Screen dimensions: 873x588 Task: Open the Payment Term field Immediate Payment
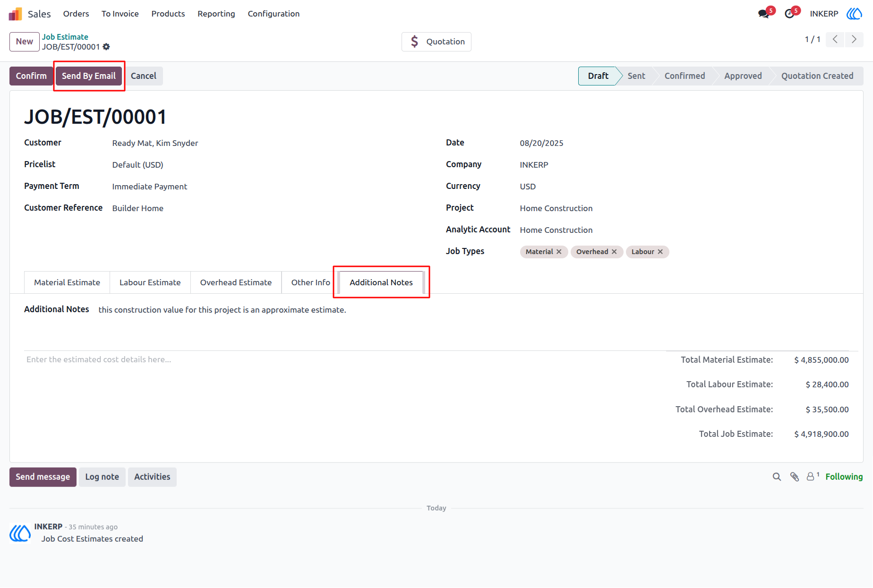click(x=150, y=187)
